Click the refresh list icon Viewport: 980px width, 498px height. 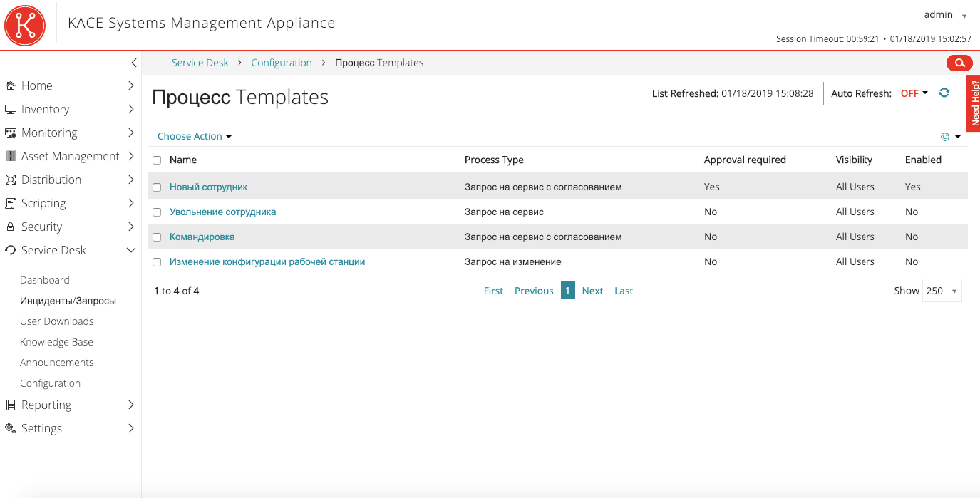(944, 93)
